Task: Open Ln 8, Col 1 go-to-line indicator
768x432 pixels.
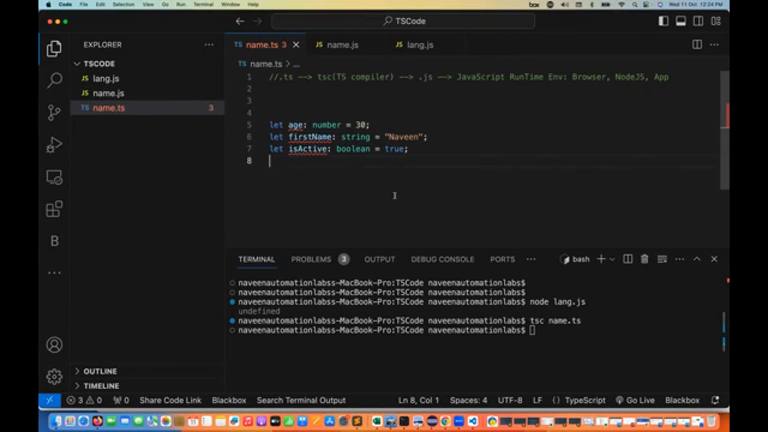Action: pyautogui.click(x=418, y=400)
